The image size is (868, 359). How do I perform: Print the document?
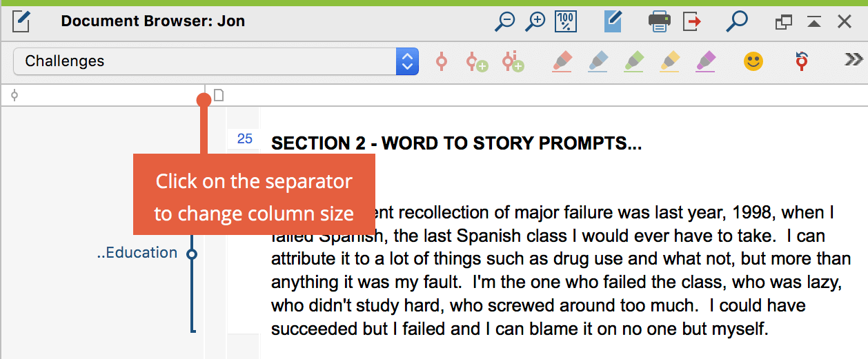coord(659,22)
